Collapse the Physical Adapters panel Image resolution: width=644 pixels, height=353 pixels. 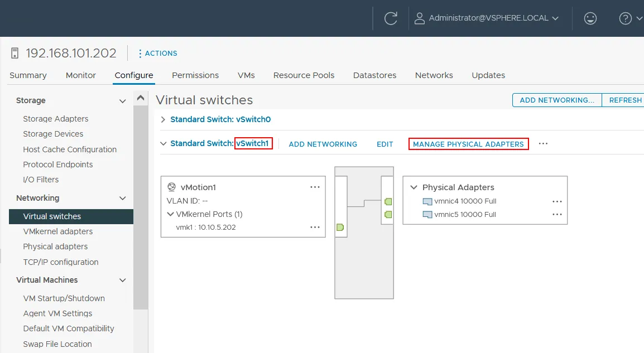414,187
